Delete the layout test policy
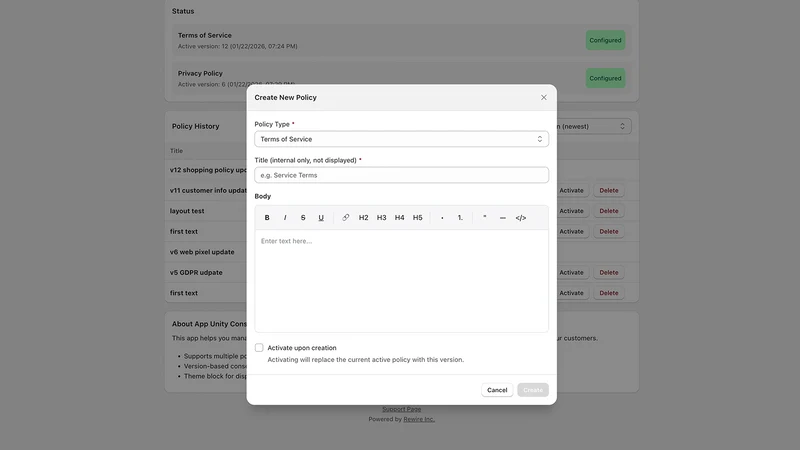This screenshot has height=450, width=800. coord(609,211)
